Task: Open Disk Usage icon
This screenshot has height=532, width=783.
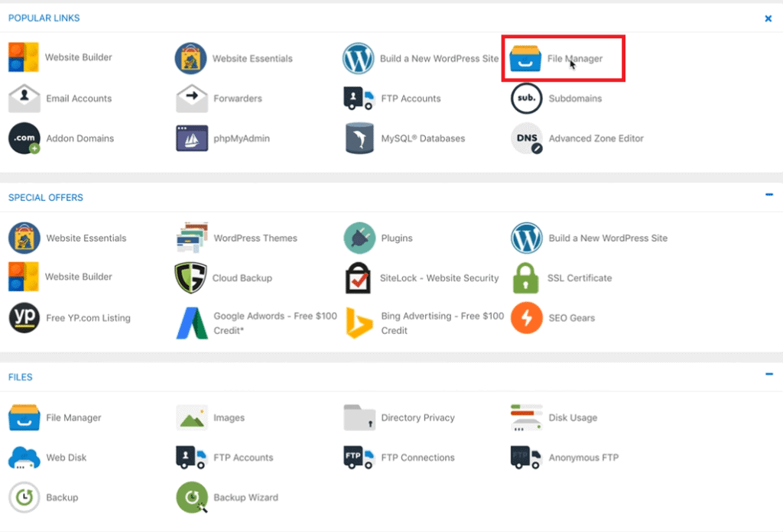Action: pyautogui.click(x=526, y=417)
